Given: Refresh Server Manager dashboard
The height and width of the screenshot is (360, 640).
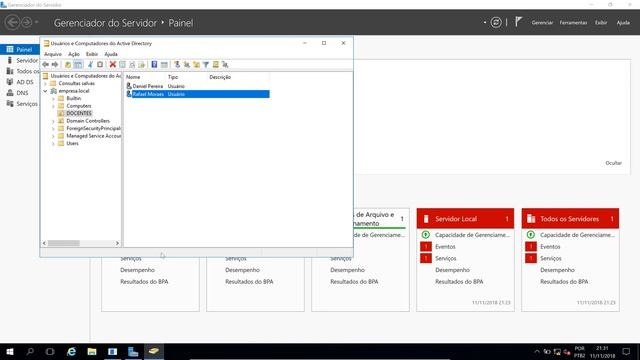Looking at the screenshot, I should click(x=496, y=22).
